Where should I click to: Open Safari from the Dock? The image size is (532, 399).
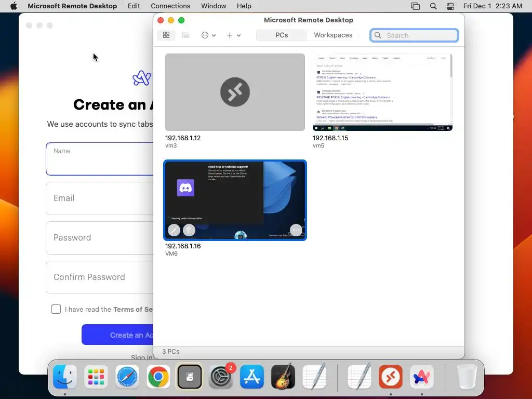tap(127, 377)
